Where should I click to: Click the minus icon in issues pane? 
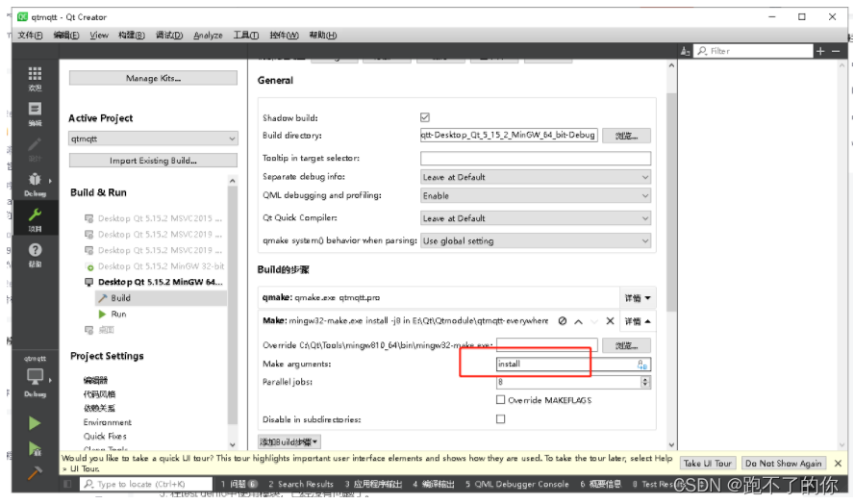[x=836, y=51]
